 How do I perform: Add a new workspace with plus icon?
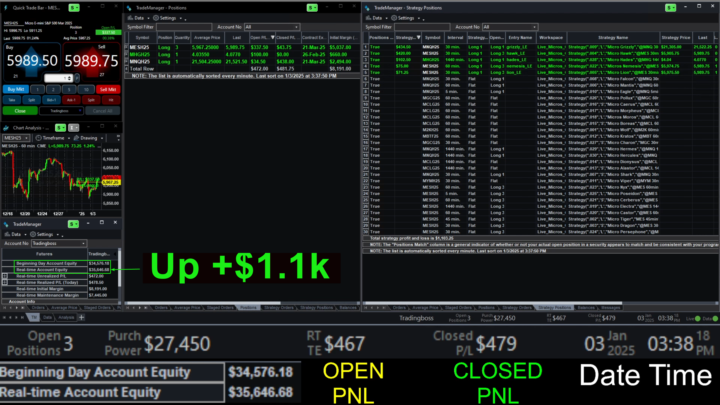click(x=81, y=317)
